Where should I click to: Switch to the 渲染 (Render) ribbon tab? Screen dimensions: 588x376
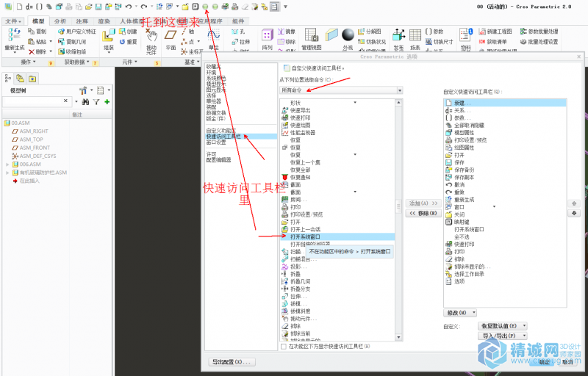point(104,21)
